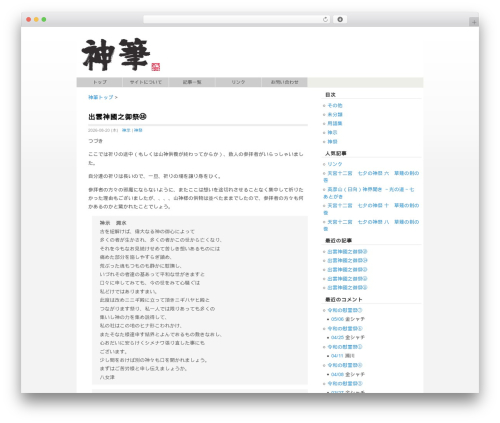Screen dimensions: 500x423
Task: Click the green maximize window button
Action: (x=44, y=19)
